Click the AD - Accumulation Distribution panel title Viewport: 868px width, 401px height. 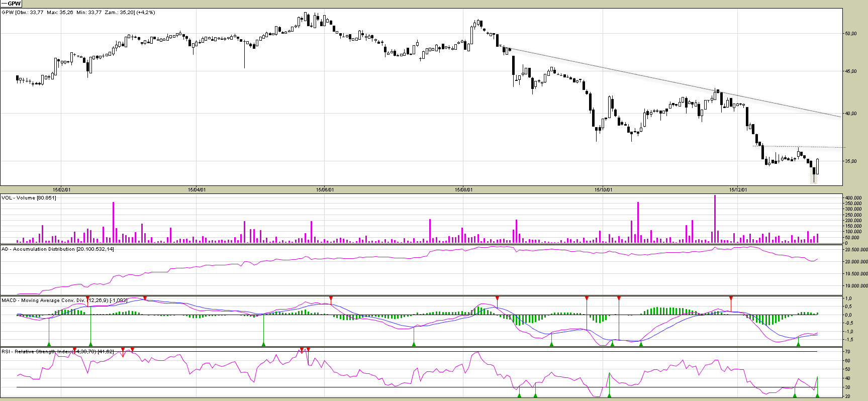tap(57, 249)
